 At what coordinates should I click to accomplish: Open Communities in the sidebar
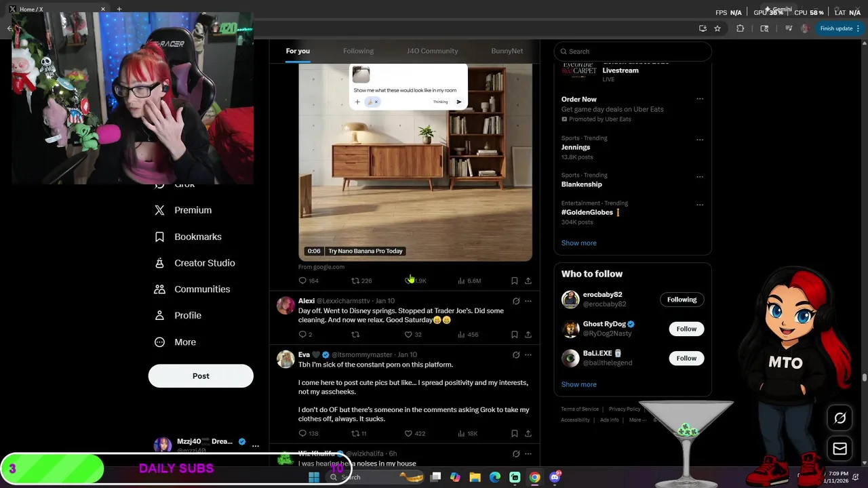192,289
